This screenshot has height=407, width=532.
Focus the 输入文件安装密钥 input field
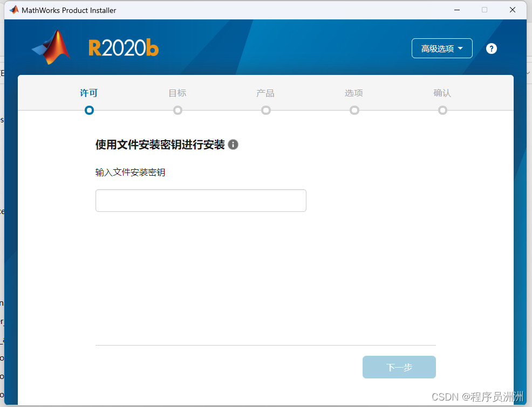click(201, 201)
